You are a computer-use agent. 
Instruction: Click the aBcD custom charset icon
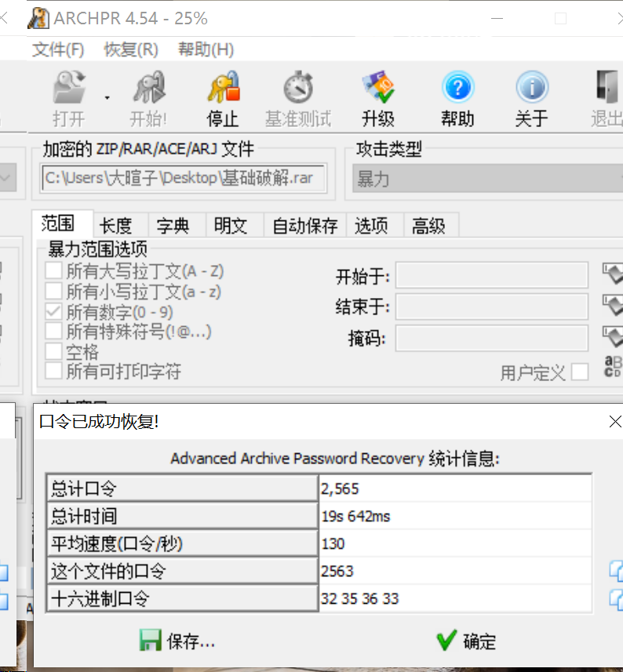(613, 367)
